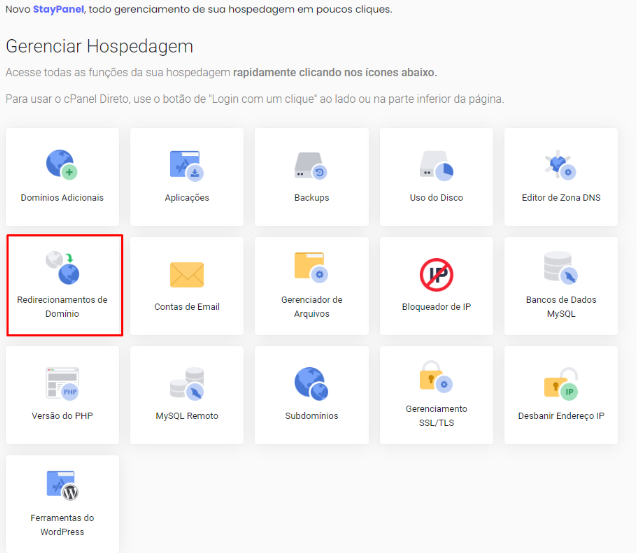Click the Ferramentas do WordPress icon
644x553 pixels.
(x=62, y=486)
